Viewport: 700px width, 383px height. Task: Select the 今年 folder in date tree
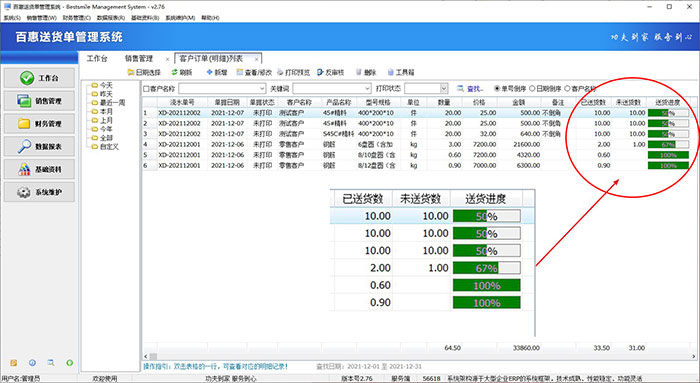coord(102,129)
